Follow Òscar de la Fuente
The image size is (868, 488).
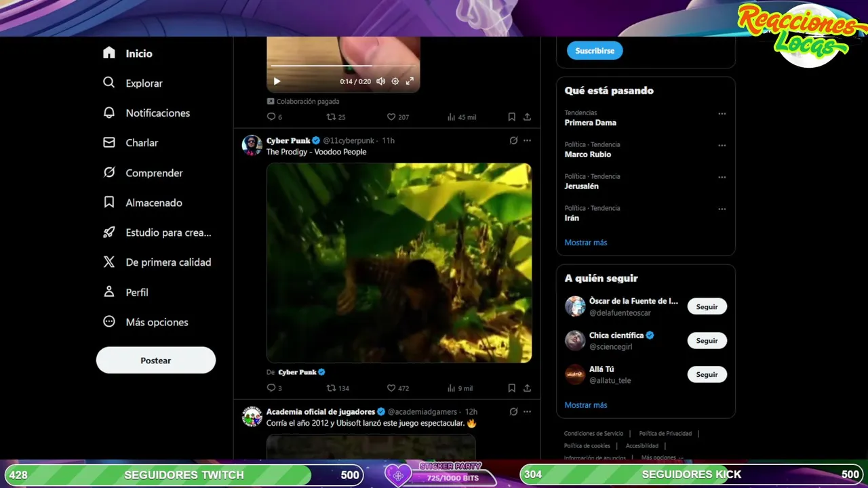(707, 306)
